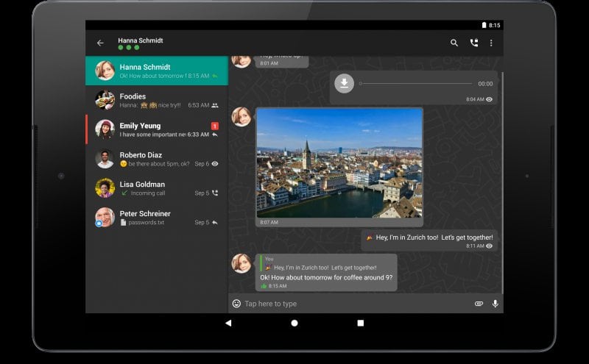Click the eye icon on Roberto Diaz row
Viewport: 589px width, 364px height.
(215, 163)
